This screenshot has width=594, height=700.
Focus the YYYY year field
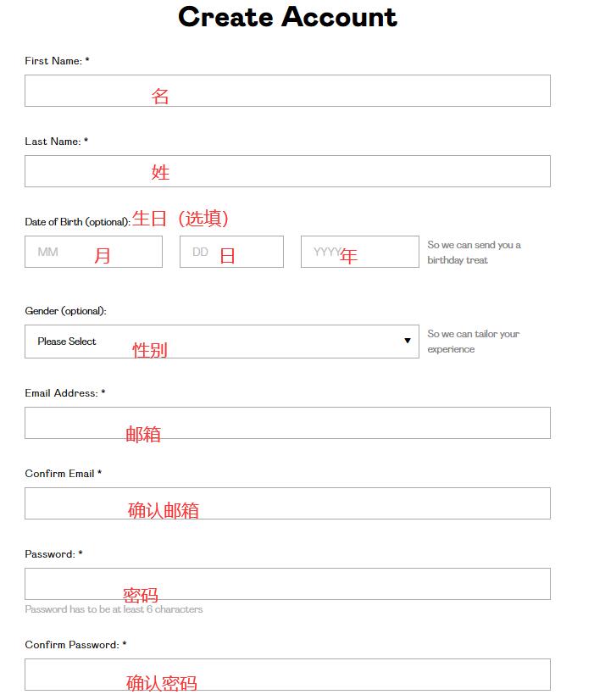pos(359,252)
